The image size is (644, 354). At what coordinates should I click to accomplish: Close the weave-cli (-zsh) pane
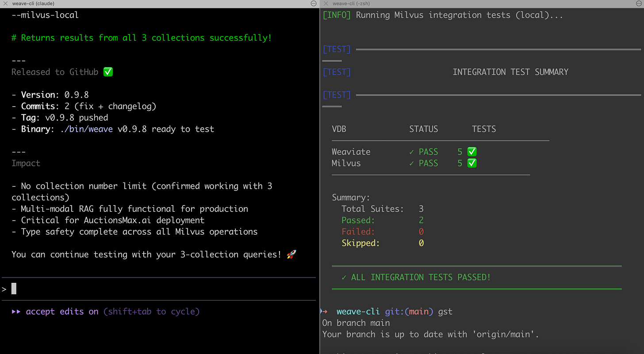(x=326, y=4)
